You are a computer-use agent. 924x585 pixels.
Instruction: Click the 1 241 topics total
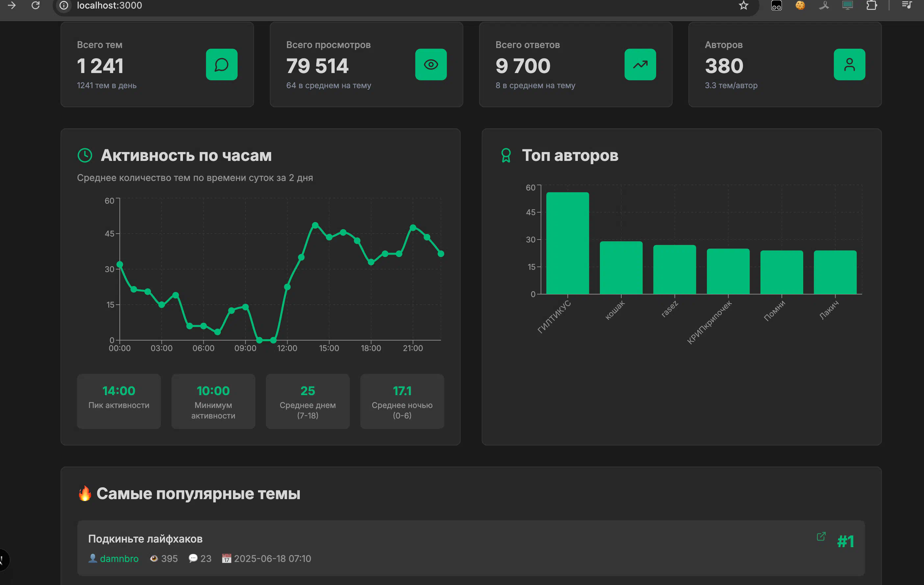coord(100,65)
